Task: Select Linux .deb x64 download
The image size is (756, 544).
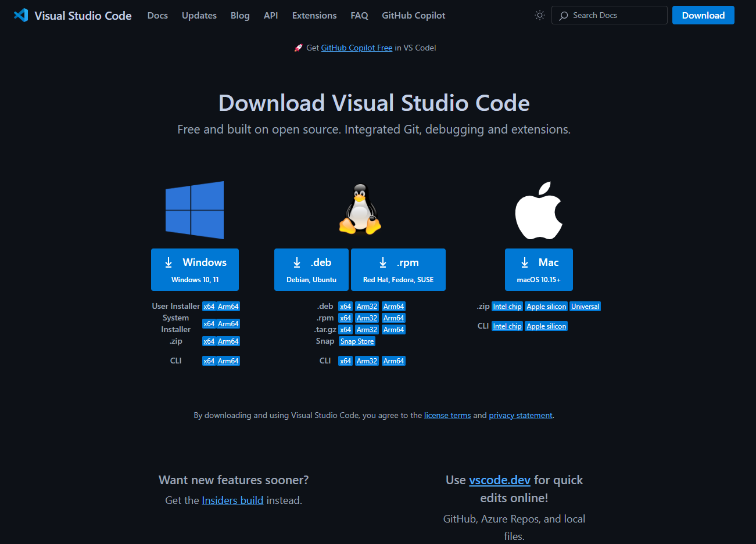Action: [x=346, y=307]
